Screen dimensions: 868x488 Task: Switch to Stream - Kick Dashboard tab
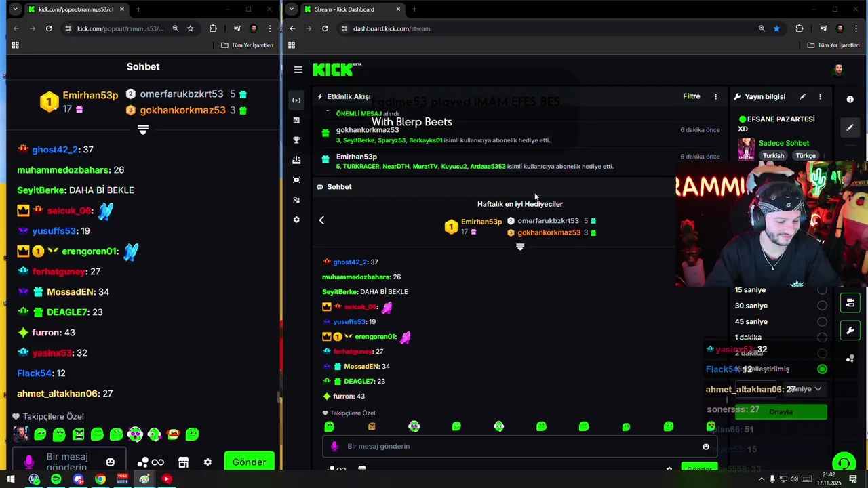353,9
